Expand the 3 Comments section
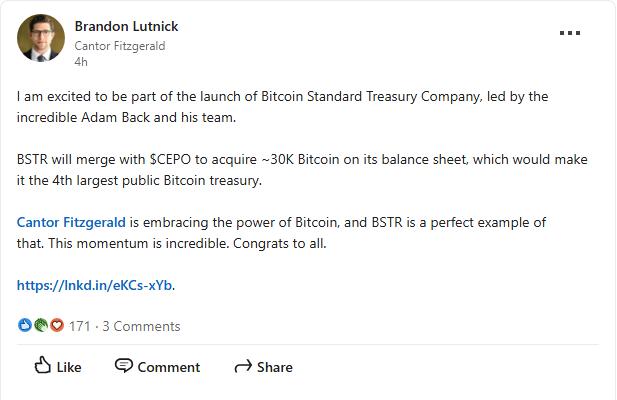 click(x=141, y=326)
